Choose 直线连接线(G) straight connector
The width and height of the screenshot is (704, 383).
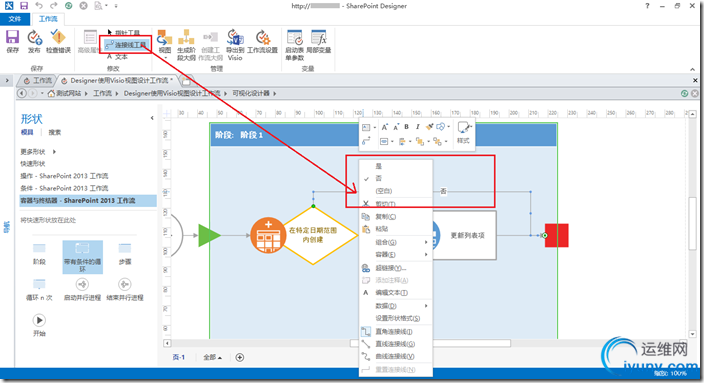tap(396, 344)
